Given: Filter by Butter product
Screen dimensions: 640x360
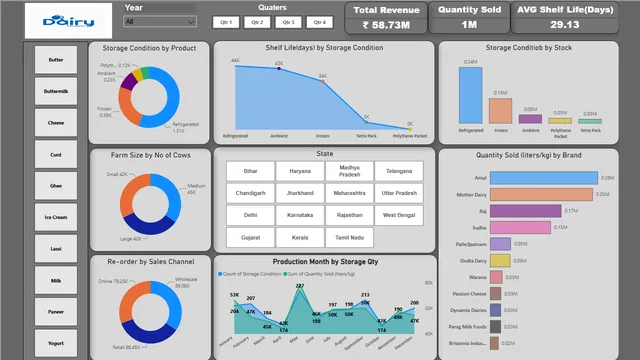Looking at the screenshot, I should (x=56, y=60).
